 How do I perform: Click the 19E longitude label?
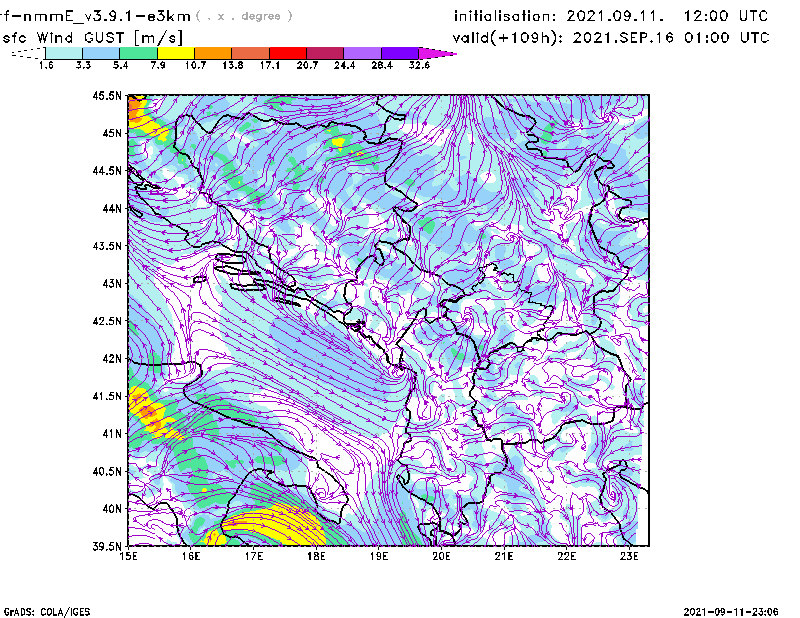[379, 556]
